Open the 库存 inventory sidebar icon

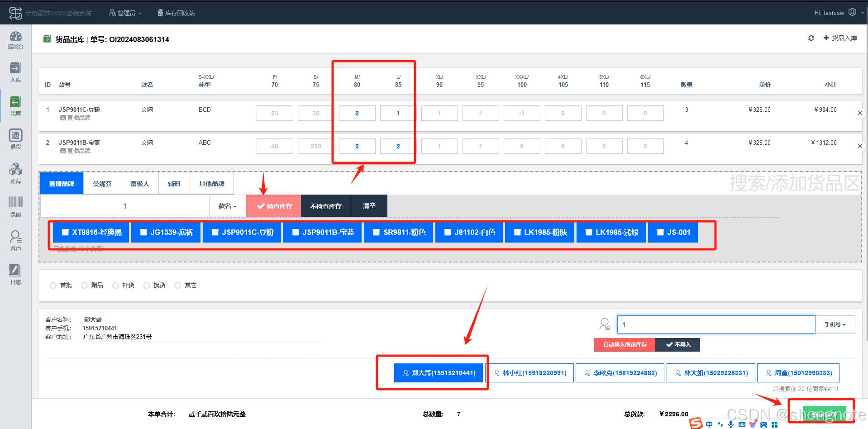pyautogui.click(x=15, y=174)
